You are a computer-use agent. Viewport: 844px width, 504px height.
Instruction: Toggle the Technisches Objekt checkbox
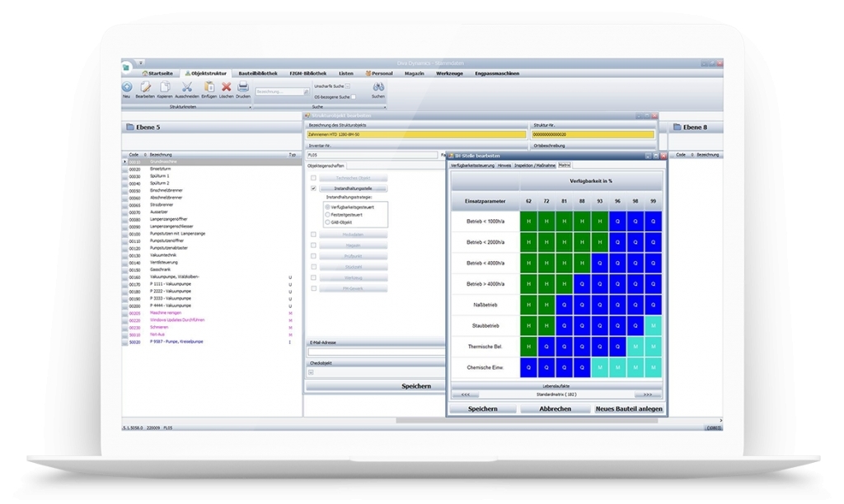tap(313, 178)
